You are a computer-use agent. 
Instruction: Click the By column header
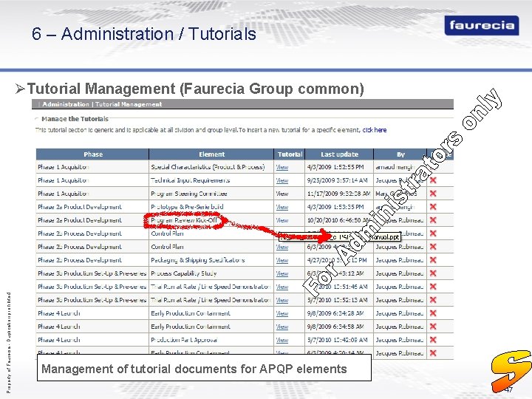[400, 154]
